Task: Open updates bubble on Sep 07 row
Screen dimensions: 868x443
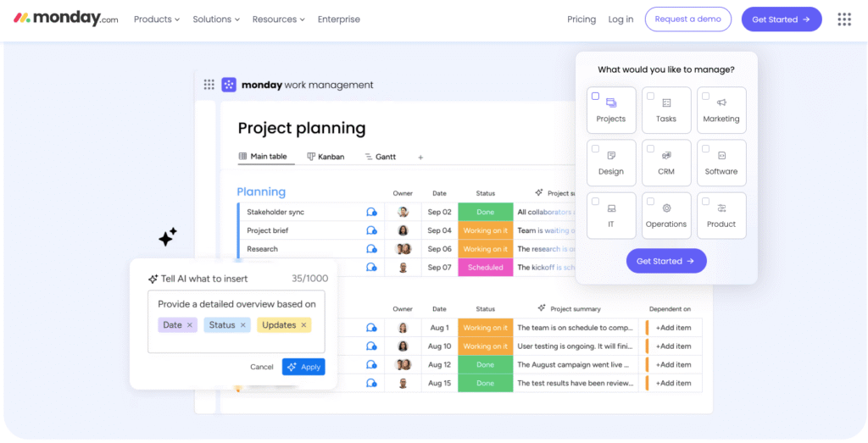Action: pos(371,267)
